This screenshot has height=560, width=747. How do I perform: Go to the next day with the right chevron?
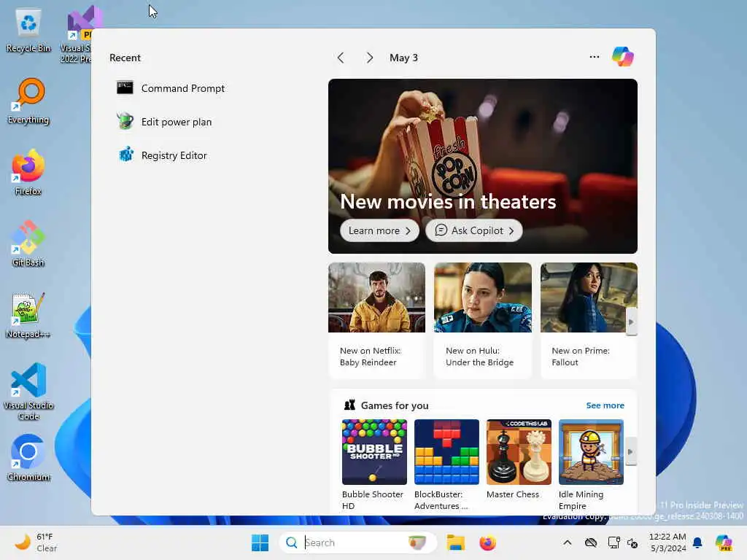click(x=370, y=58)
